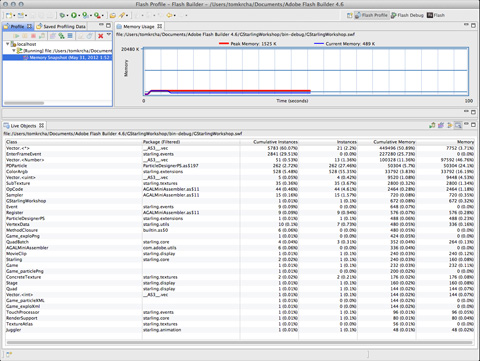Click the green-arrow icon in Live Objects toolbar

click(x=432, y=125)
